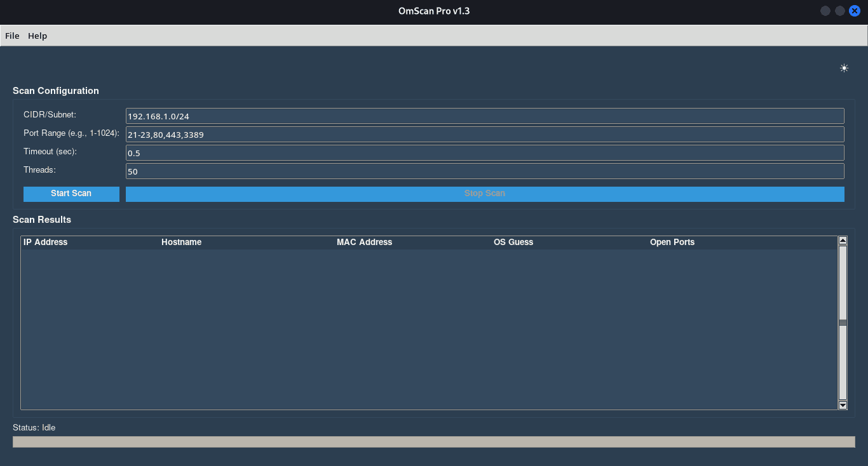This screenshot has height=466, width=868.
Task: Click the Scan Configuration heading
Action: pyautogui.click(x=56, y=91)
